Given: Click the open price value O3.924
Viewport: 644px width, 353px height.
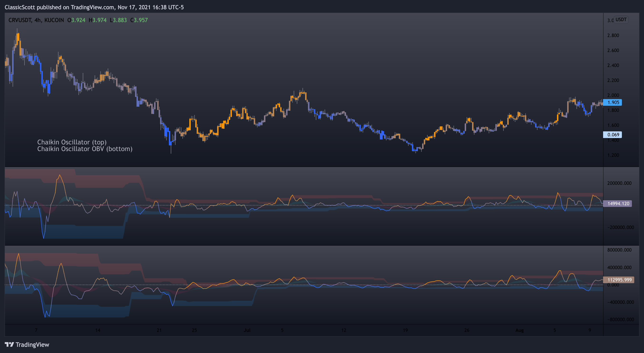Looking at the screenshot, I should pos(76,20).
